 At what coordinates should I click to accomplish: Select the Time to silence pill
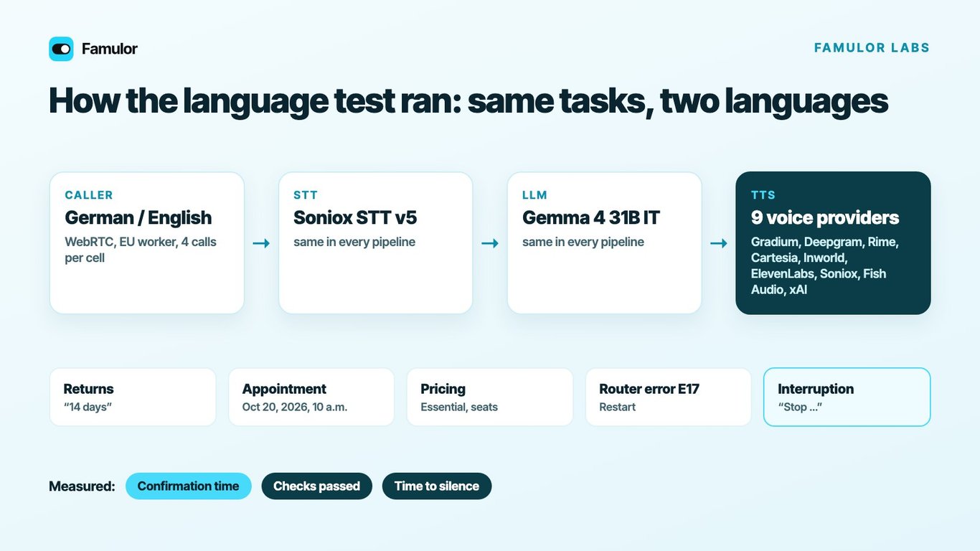[x=436, y=486]
